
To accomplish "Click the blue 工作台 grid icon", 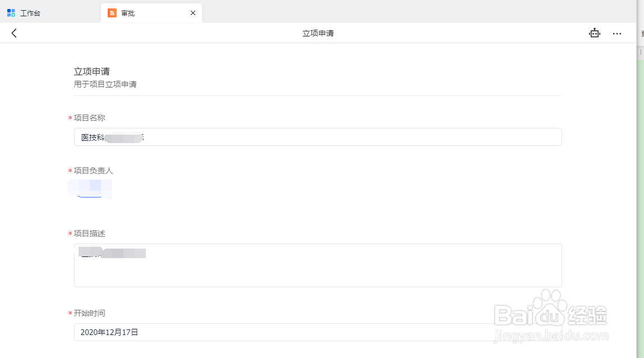I will pos(11,13).
